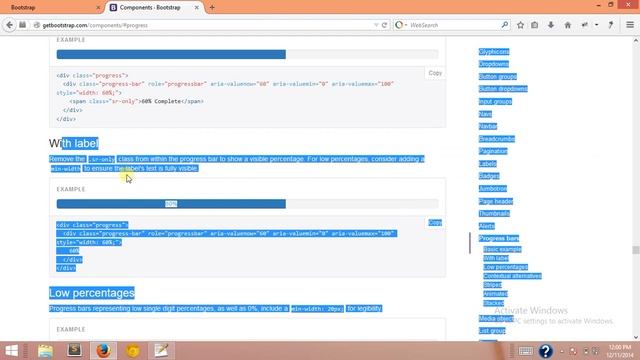Click the yellow round app icon in the taskbar
The image size is (640, 360).
(132, 351)
